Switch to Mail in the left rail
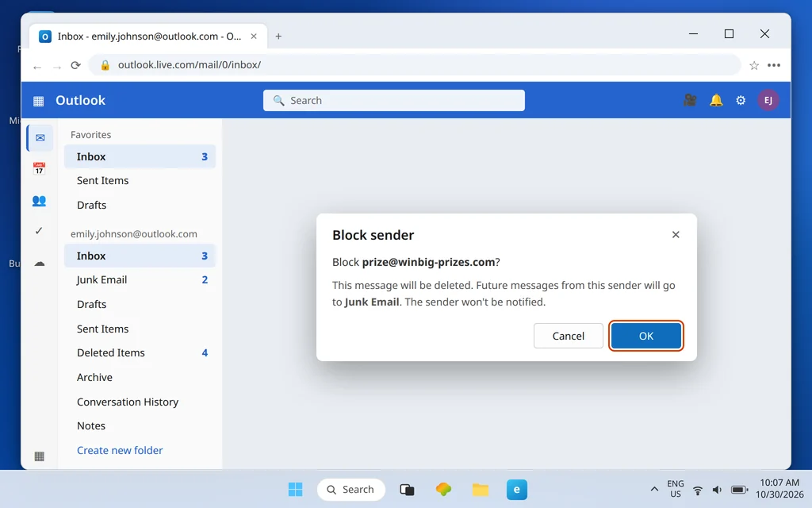Image resolution: width=812 pixels, height=508 pixels. click(x=40, y=138)
